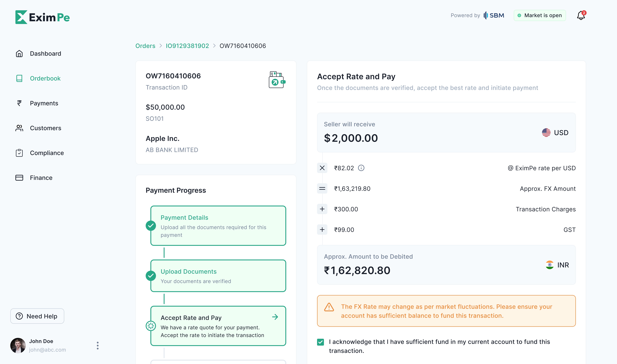
Task: Select the Payment Details progress step
Action: (218, 226)
